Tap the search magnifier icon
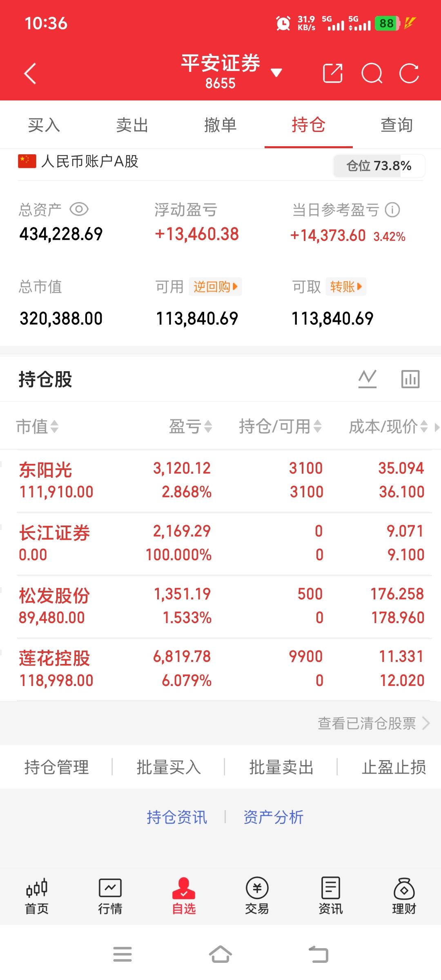441x980 pixels. (x=372, y=73)
